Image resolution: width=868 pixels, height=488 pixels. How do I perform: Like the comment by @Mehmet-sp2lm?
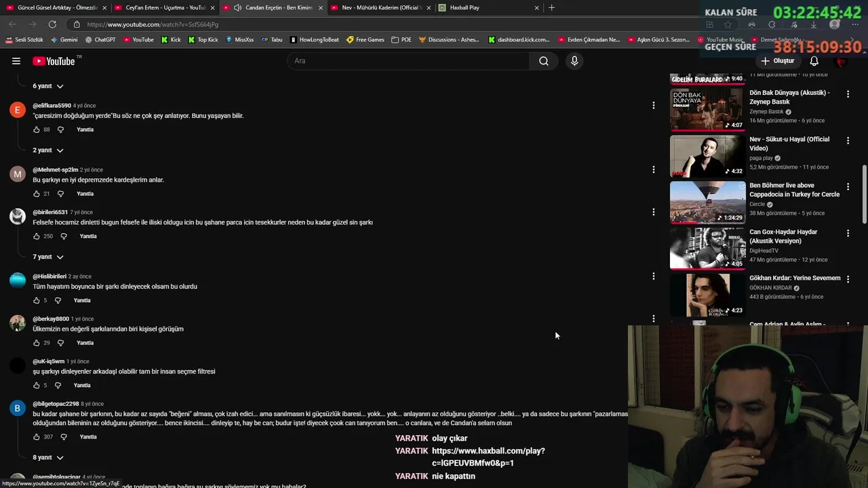coord(37,194)
